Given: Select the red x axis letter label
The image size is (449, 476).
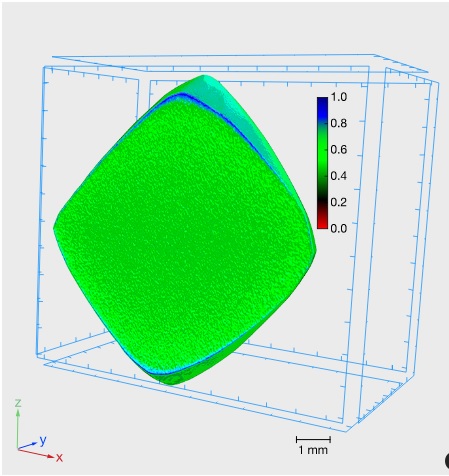Looking at the screenshot, I should pos(59,458).
